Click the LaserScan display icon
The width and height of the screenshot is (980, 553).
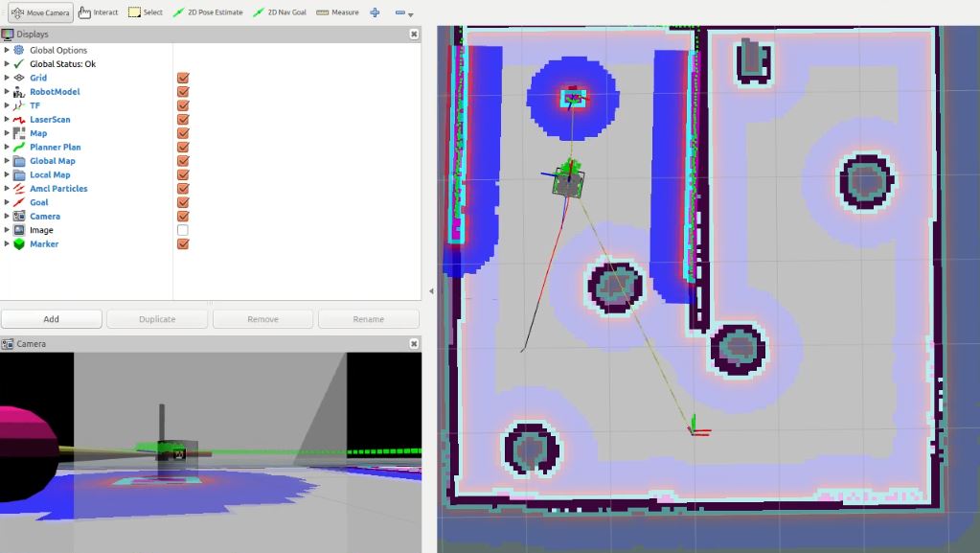coord(19,120)
